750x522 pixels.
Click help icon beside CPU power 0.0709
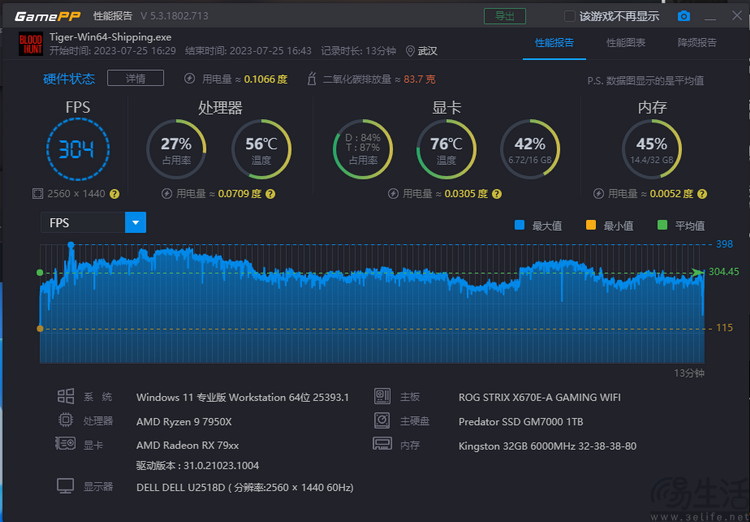coord(270,194)
